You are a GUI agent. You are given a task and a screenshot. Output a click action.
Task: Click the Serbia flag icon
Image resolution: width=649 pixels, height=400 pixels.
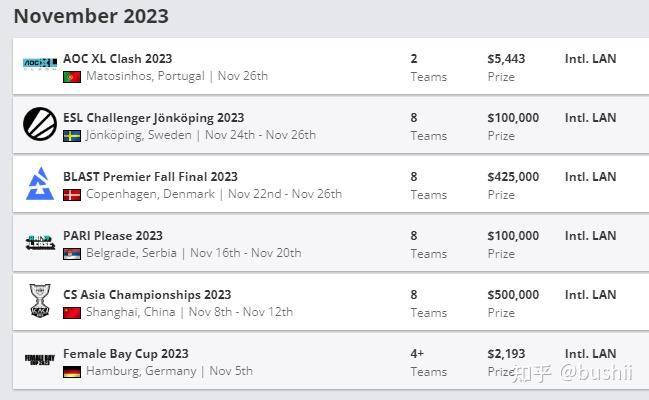[x=72, y=254]
